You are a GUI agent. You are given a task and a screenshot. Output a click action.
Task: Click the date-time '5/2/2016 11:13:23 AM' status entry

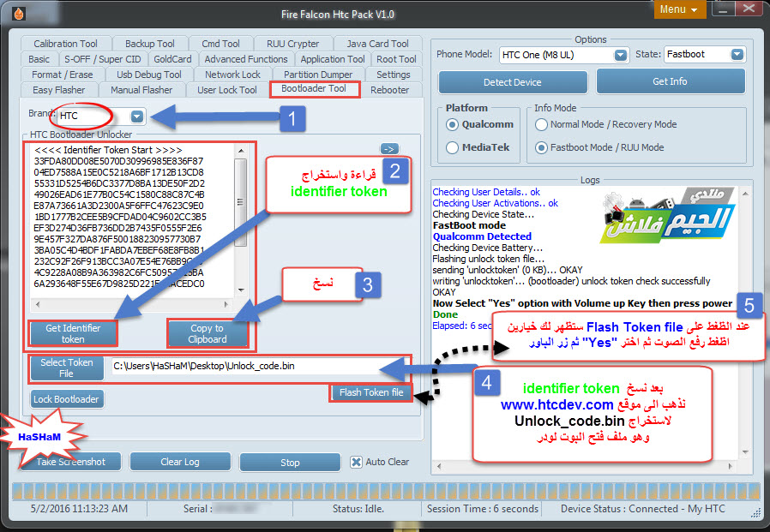79,509
